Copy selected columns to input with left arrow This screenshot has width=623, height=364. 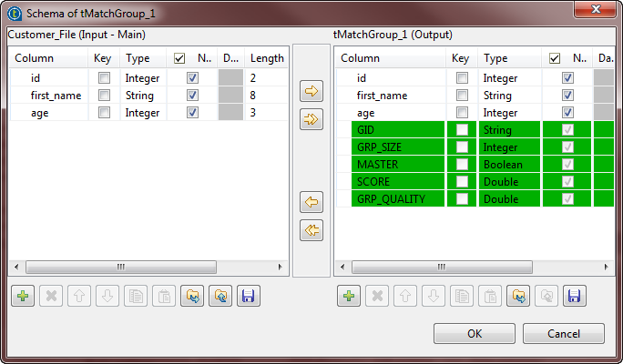point(311,202)
